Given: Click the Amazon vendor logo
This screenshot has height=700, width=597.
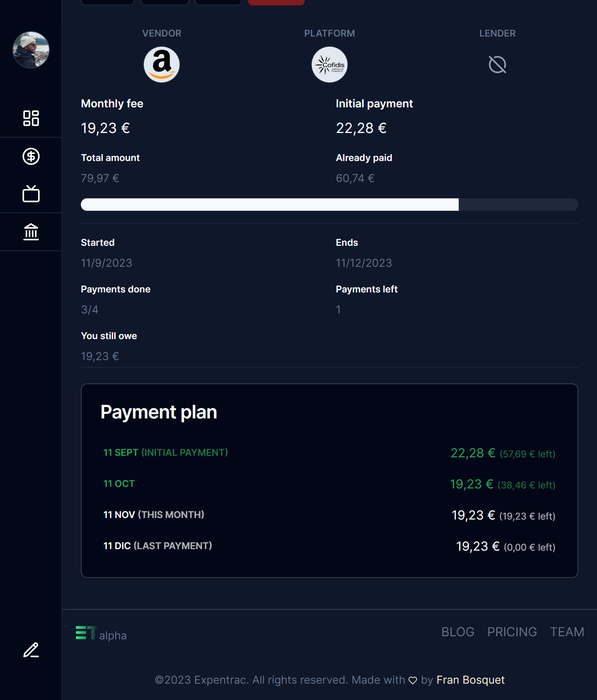Looking at the screenshot, I should [x=162, y=65].
